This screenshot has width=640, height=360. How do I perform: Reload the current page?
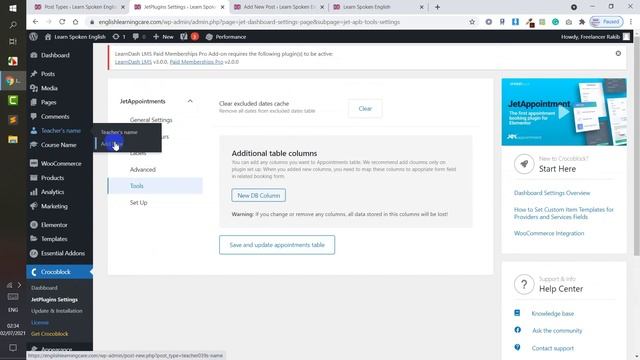click(x=62, y=22)
